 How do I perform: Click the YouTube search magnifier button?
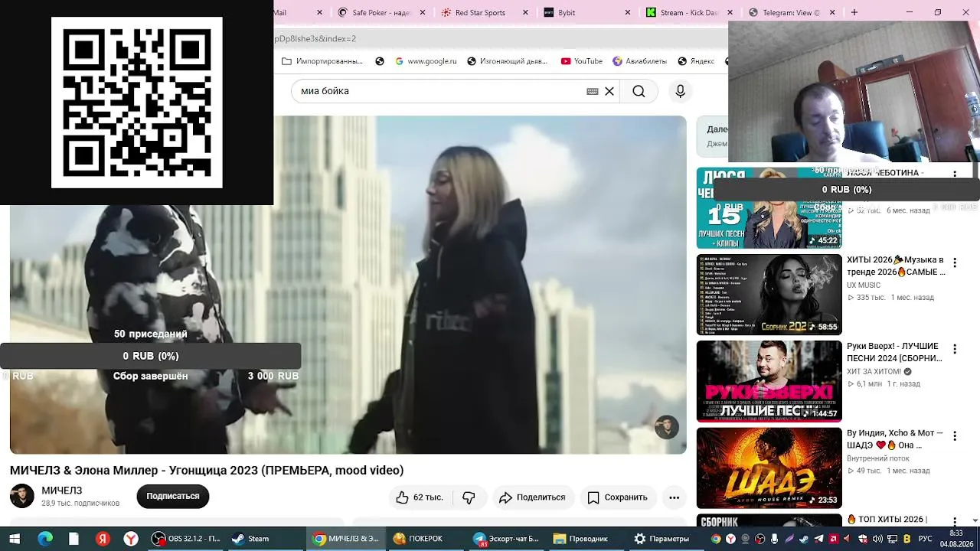pyautogui.click(x=639, y=91)
